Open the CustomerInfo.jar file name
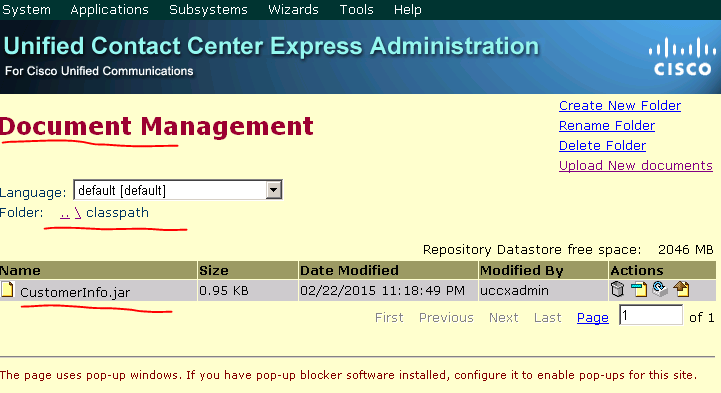This screenshot has height=393, width=721. 75,292
